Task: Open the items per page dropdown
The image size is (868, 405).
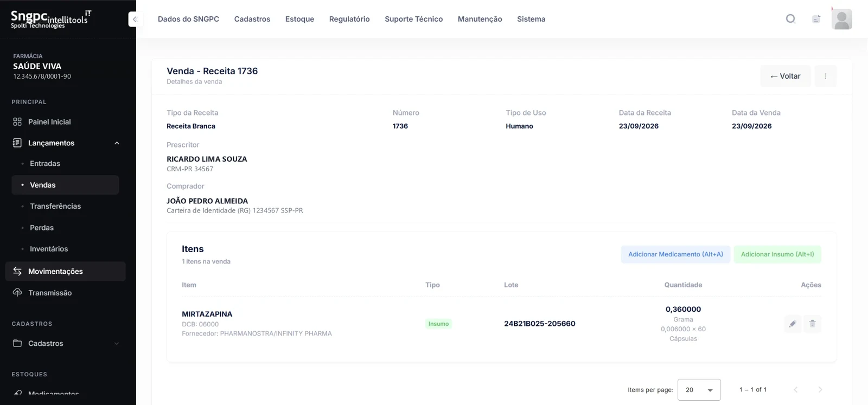Action: click(x=699, y=390)
